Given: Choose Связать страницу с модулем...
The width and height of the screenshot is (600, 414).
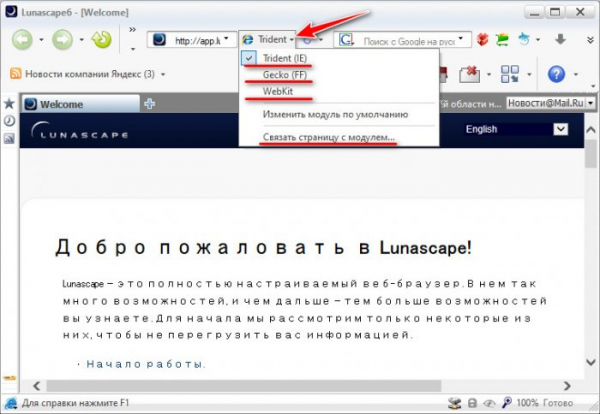Looking at the screenshot, I should pyautogui.click(x=329, y=137).
